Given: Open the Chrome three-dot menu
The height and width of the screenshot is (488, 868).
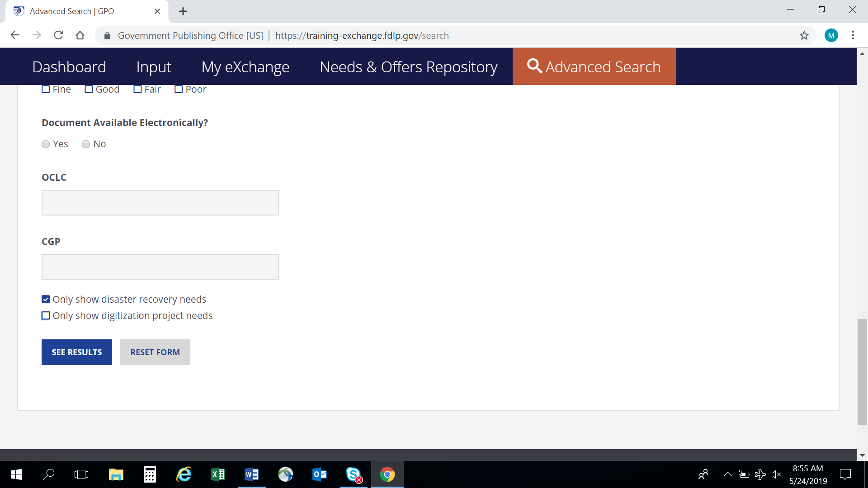Looking at the screenshot, I should coord(853,35).
